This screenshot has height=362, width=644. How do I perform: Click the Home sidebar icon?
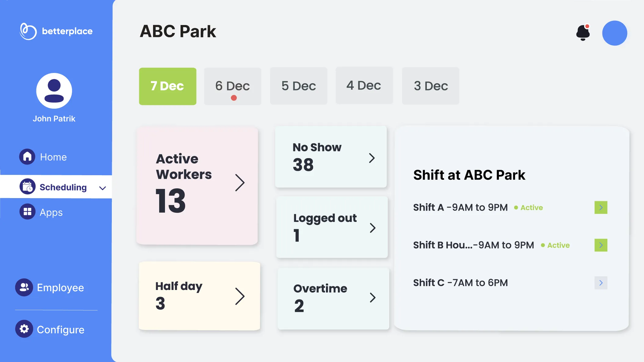point(27,157)
